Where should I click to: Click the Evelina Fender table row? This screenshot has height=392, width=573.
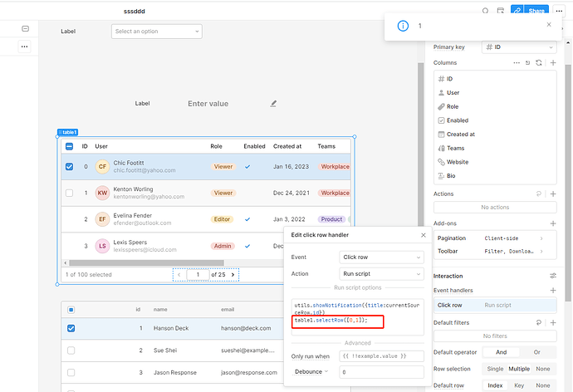pos(206,219)
